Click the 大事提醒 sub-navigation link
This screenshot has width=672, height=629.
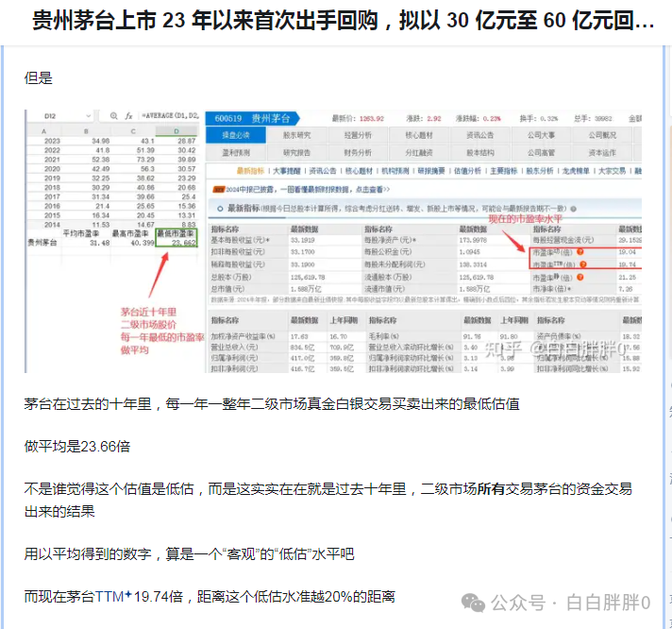click(286, 171)
